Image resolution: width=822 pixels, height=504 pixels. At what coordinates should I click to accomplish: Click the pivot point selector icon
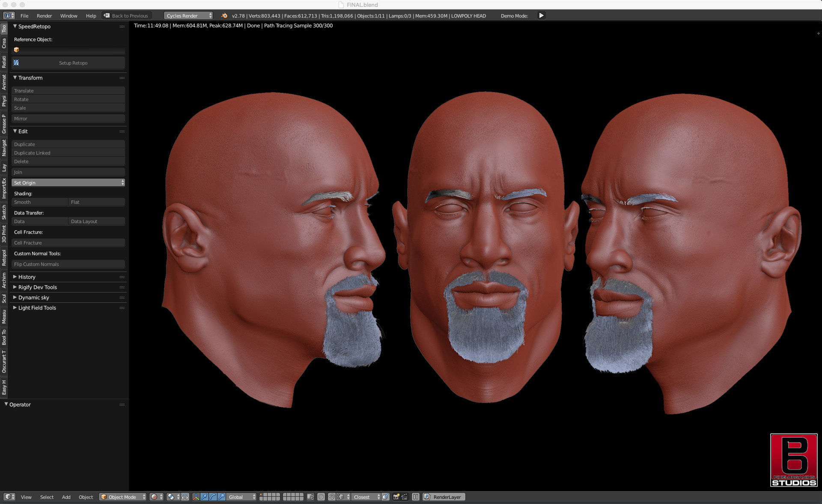[171, 497]
